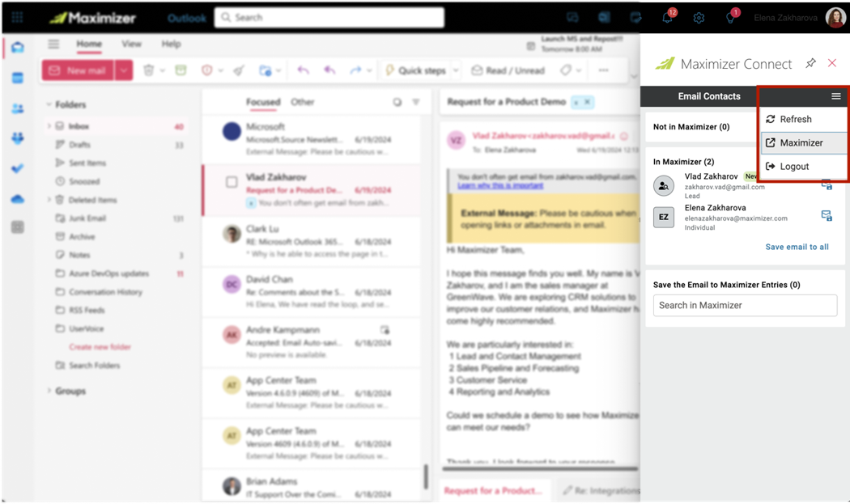Click the Outlook search box
The width and height of the screenshot is (850, 504).
click(329, 17)
